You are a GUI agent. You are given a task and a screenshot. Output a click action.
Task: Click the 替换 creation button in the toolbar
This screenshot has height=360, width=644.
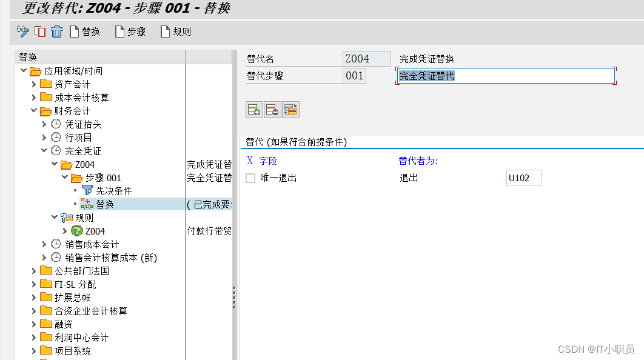(x=85, y=32)
